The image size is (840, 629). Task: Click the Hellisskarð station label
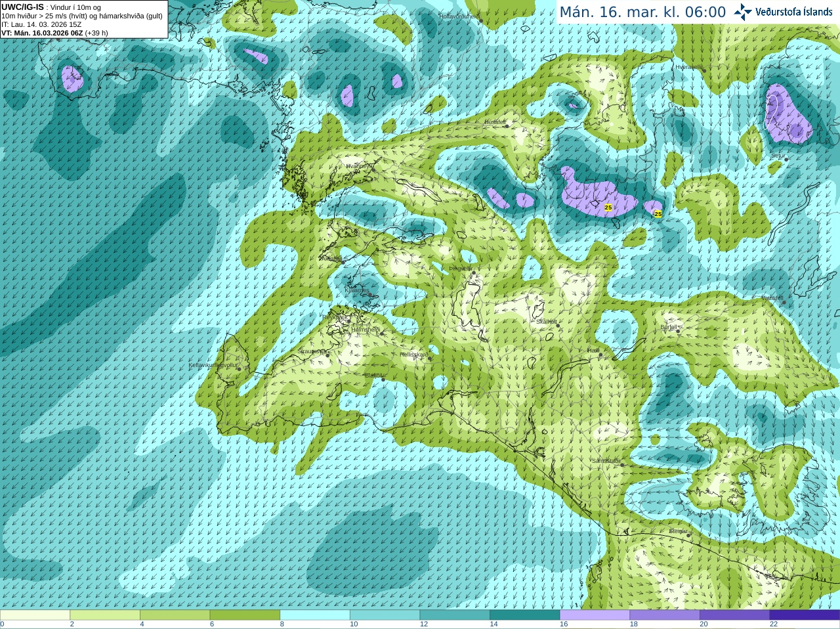414,355
